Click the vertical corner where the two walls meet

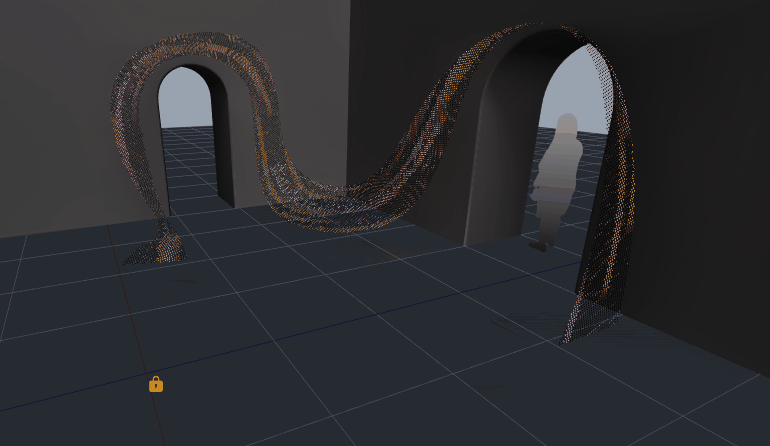(349, 100)
